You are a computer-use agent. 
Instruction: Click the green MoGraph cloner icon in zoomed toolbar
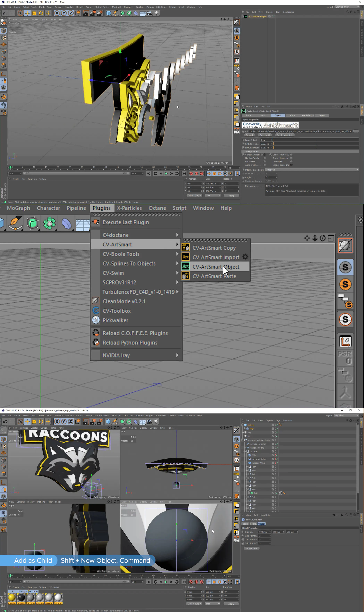50,223
